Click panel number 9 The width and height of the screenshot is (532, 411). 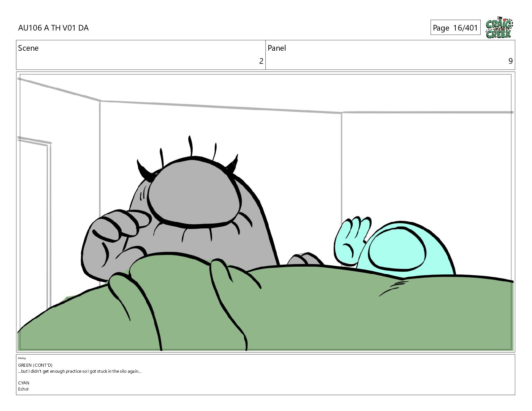(511, 61)
